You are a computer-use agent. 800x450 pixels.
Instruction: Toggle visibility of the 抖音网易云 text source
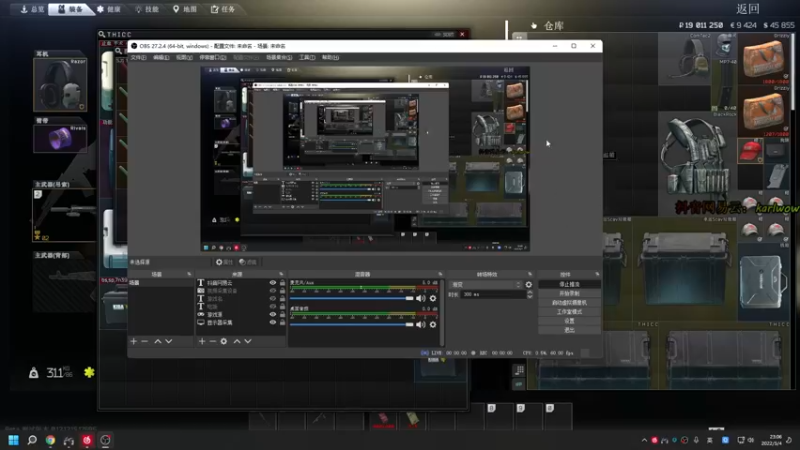pyautogui.click(x=272, y=283)
